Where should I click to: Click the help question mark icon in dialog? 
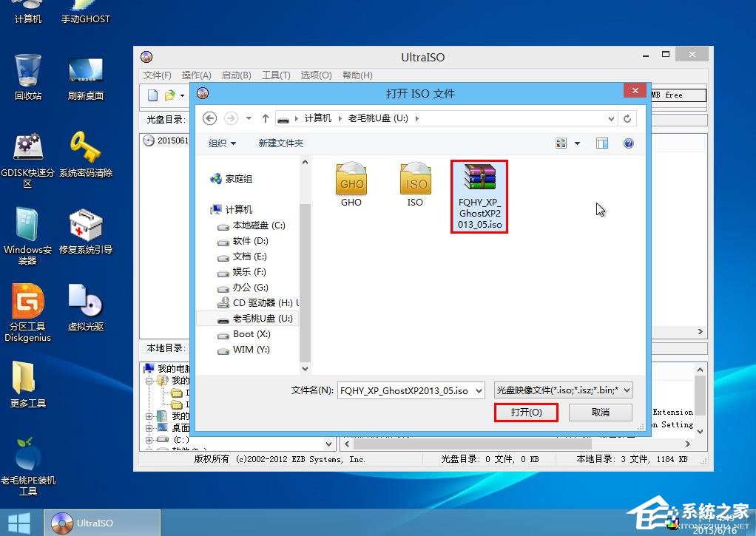click(x=629, y=143)
